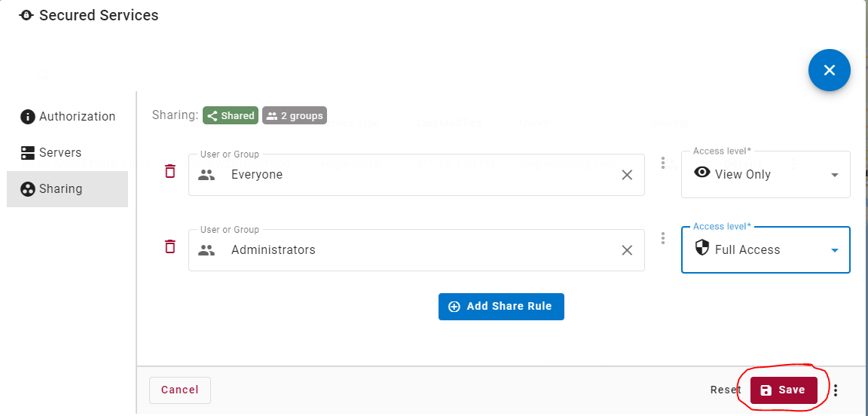868x416 pixels.
Task: Click the green Shared status badge
Action: [231, 116]
